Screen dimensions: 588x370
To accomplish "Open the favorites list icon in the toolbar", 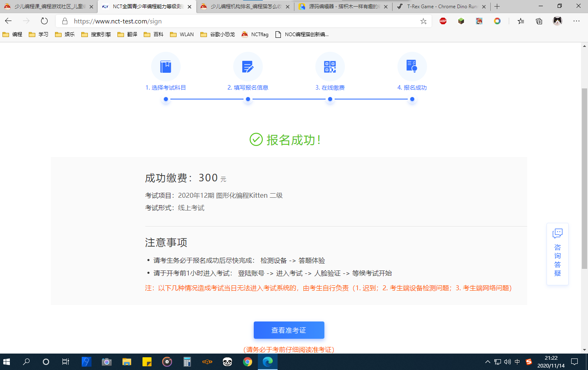I will point(521,21).
